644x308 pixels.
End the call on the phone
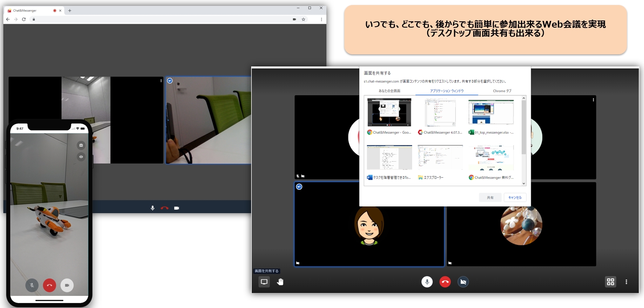tap(49, 285)
